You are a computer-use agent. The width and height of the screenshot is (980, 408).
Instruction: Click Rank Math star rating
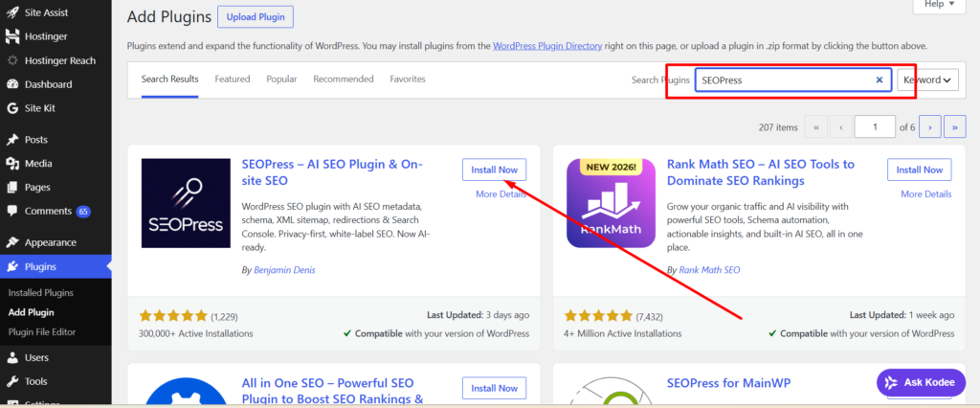[x=599, y=316]
